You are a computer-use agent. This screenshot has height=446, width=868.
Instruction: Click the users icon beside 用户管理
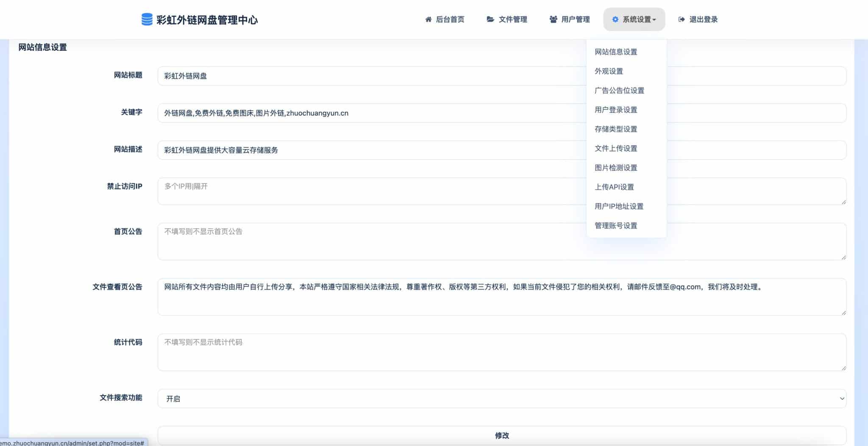[x=553, y=19]
